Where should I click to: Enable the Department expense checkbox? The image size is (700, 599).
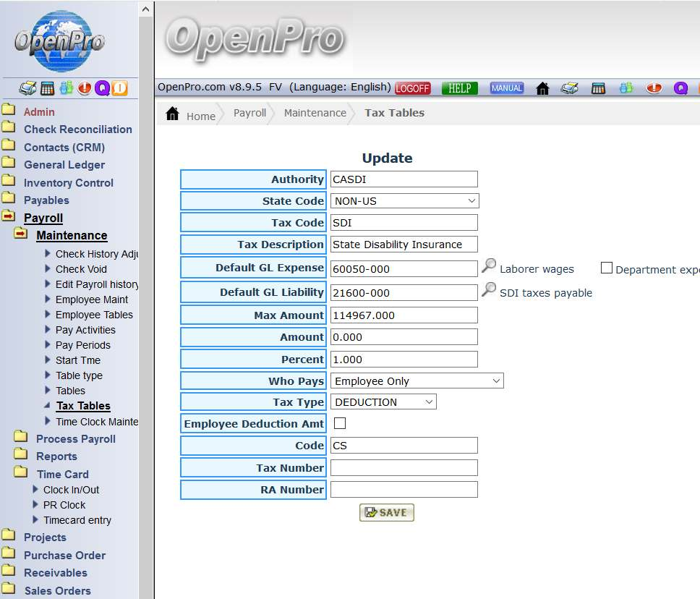point(606,268)
